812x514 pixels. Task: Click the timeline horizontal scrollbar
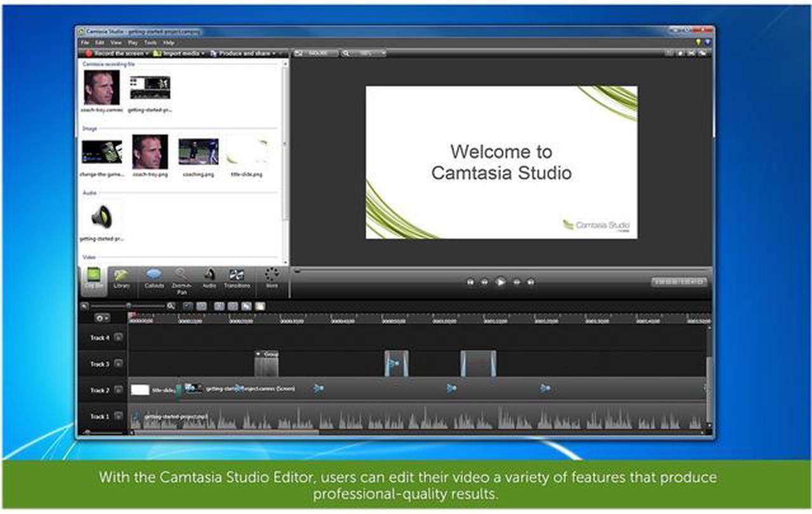[224, 433]
